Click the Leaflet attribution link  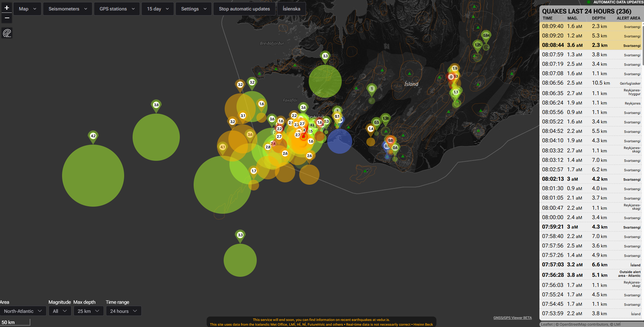pyautogui.click(x=547, y=325)
